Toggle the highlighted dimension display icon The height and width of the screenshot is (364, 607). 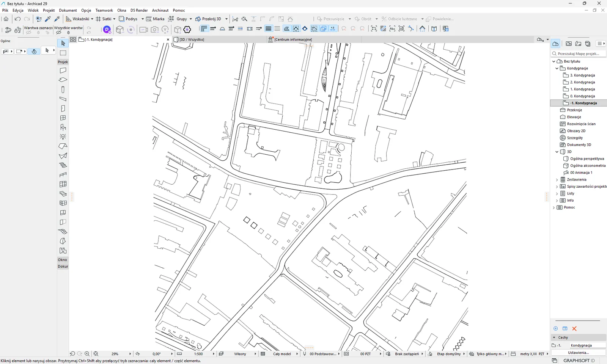pos(333,29)
